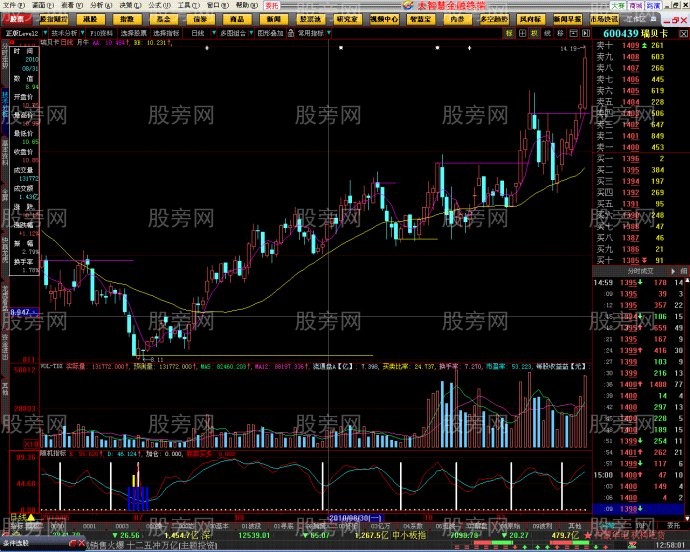This screenshot has width=690, height=552.
Task: Toggle the 权 ex-rights adjustment icon
Action: pyautogui.click(x=535, y=33)
